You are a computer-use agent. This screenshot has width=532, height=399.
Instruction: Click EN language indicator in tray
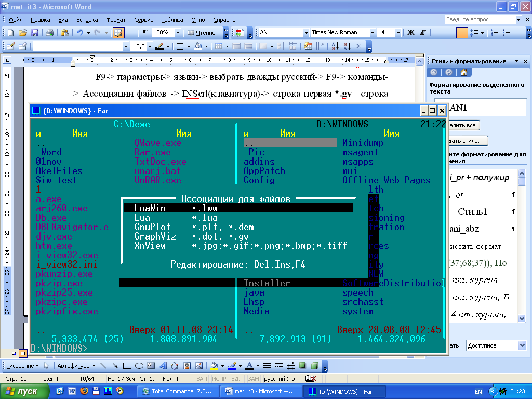(478, 392)
